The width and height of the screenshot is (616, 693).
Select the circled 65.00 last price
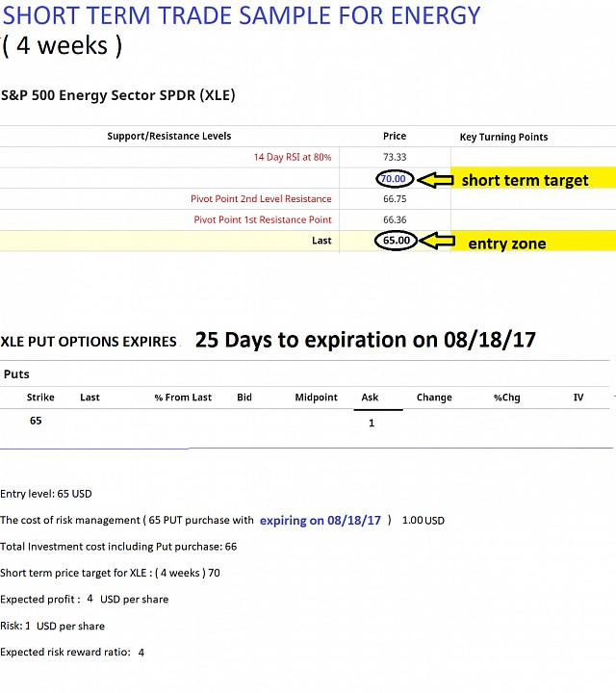[396, 241]
